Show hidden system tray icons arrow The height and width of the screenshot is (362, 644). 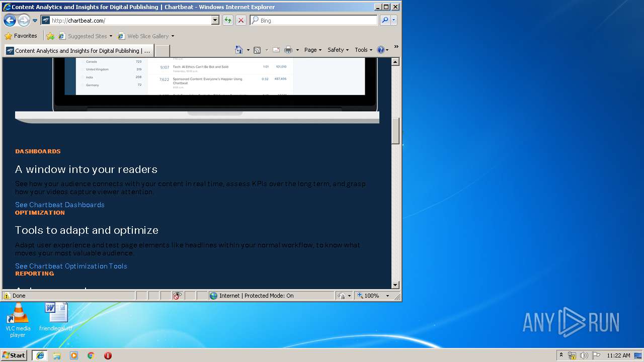tap(561, 355)
